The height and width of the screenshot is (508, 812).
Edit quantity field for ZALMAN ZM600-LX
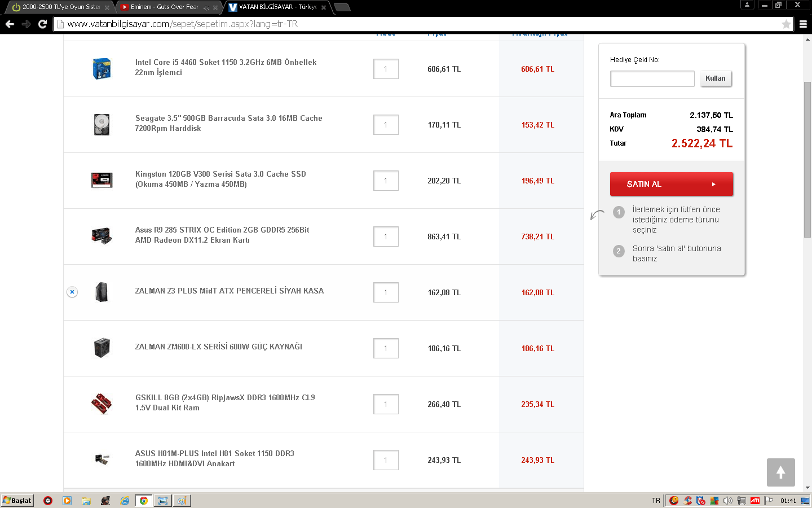pyautogui.click(x=386, y=348)
